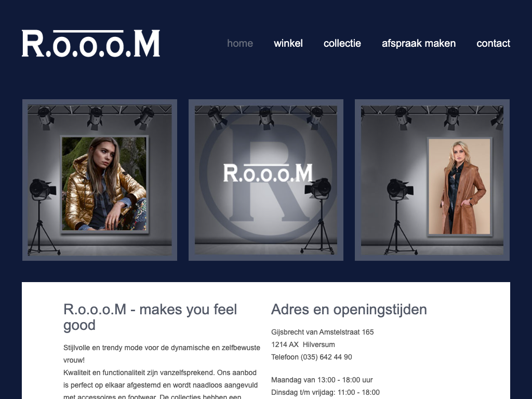Viewport: 532px width, 399px height.
Task: Click the tripod spotlight in center panel
Action: 319,216
